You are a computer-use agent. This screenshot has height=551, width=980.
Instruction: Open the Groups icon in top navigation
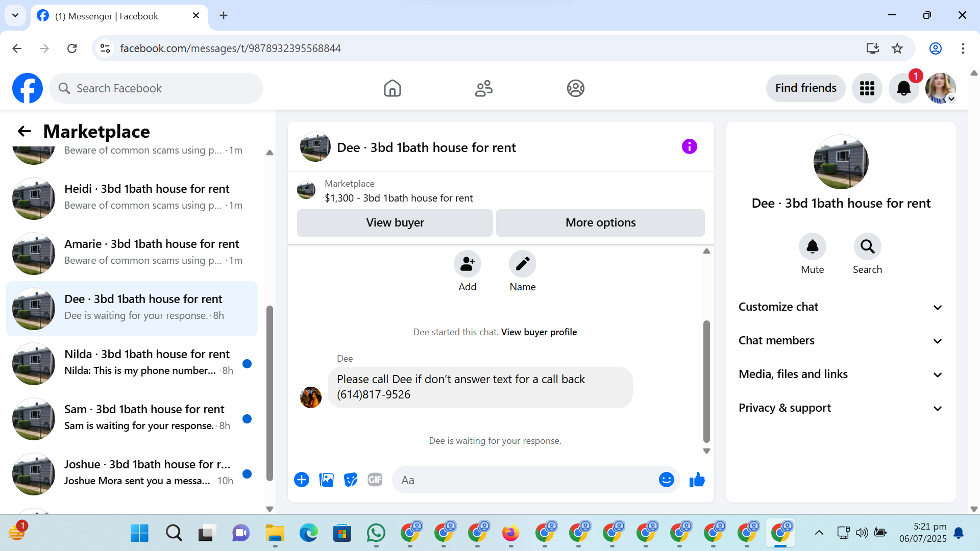pyautogui.click(x=575, y=88)
